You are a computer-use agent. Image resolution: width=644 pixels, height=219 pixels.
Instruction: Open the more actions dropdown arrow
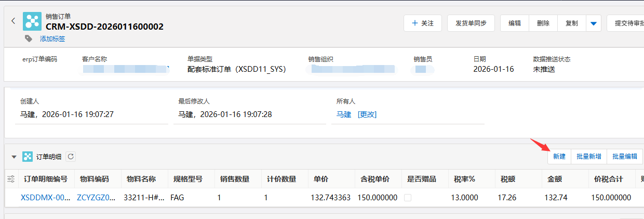click(594, 23)
